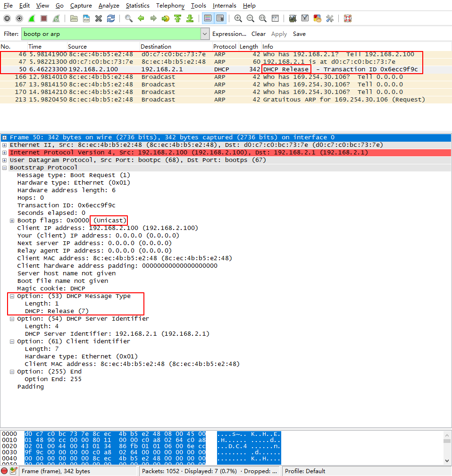The image size is (452, 476).
Task: Toggle packet list colorization
Action: coord(208,18)
